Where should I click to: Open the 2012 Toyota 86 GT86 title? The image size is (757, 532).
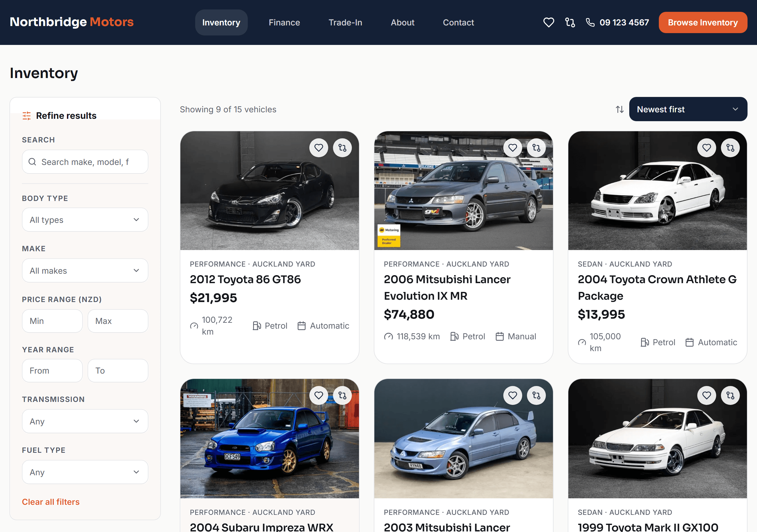point(245,279)
